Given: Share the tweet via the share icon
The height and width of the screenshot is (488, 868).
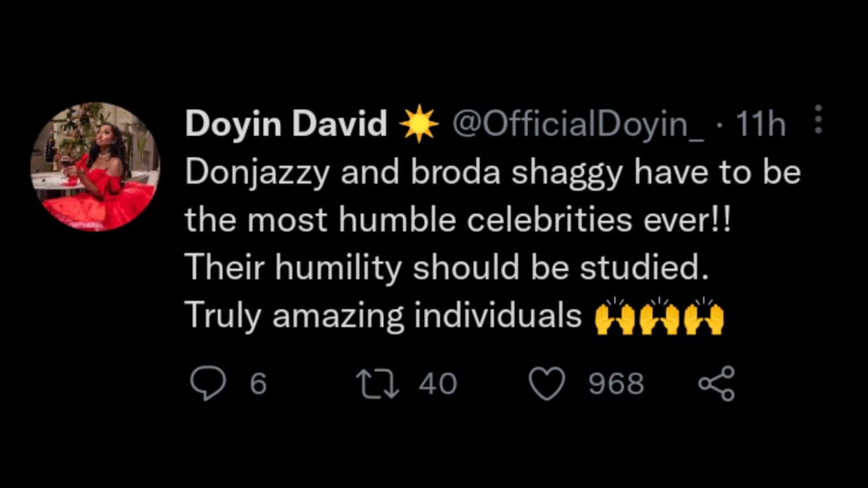Looking at the screenshot, I should click(x=717, y=384).
